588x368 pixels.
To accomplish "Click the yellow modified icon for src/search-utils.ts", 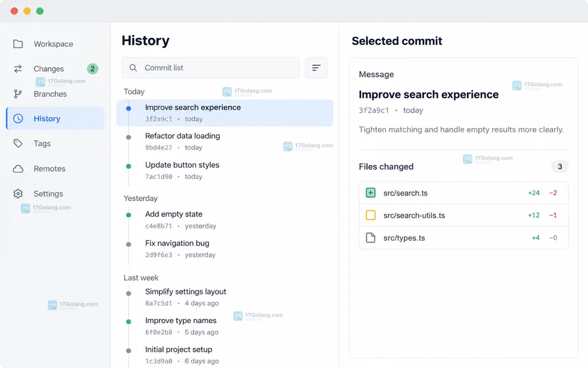I will [x=370, y=215].
